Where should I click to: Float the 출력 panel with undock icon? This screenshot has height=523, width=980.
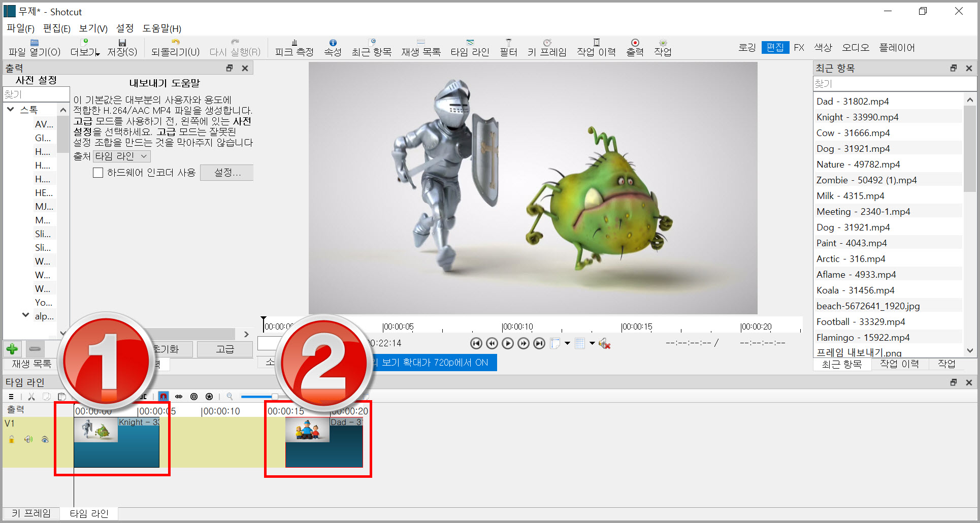pyautogui.click(x=230, y=68)
